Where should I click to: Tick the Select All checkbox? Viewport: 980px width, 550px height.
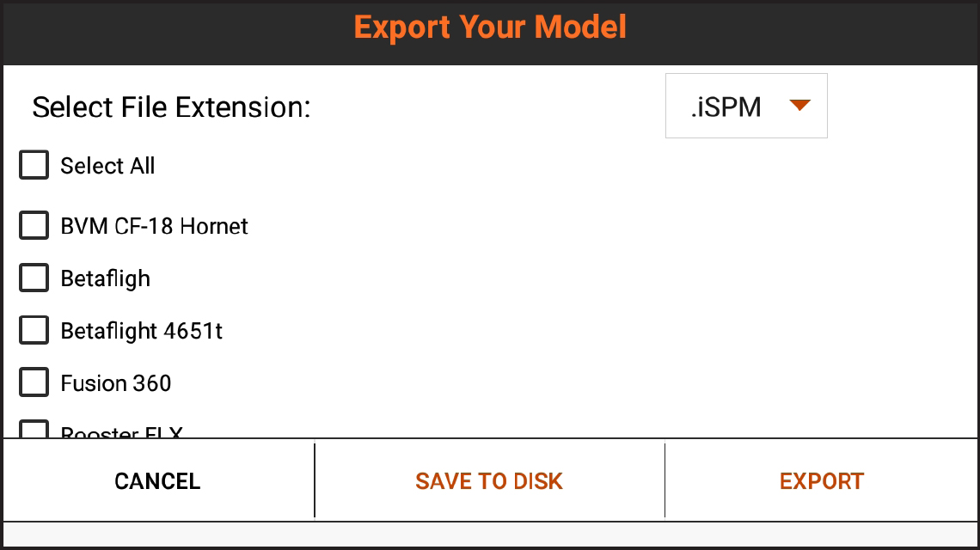coord(34,166)
